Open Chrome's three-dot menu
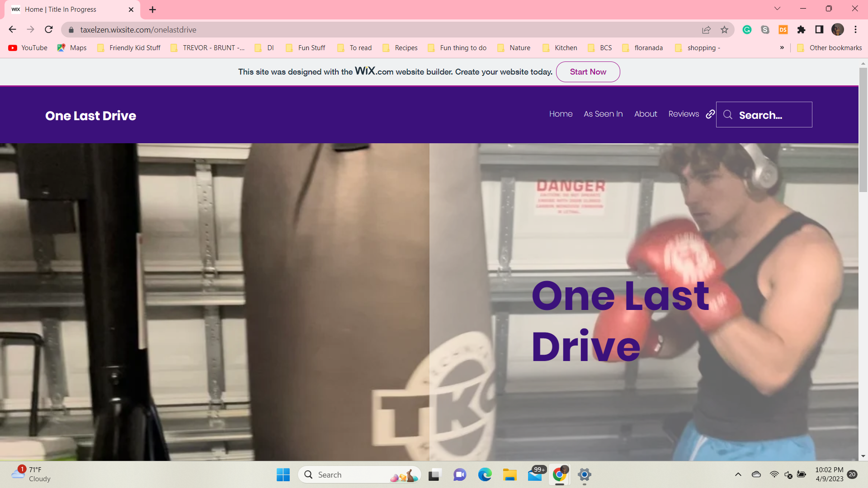Viewport: 868px width, 488px height. click(855, 30)
